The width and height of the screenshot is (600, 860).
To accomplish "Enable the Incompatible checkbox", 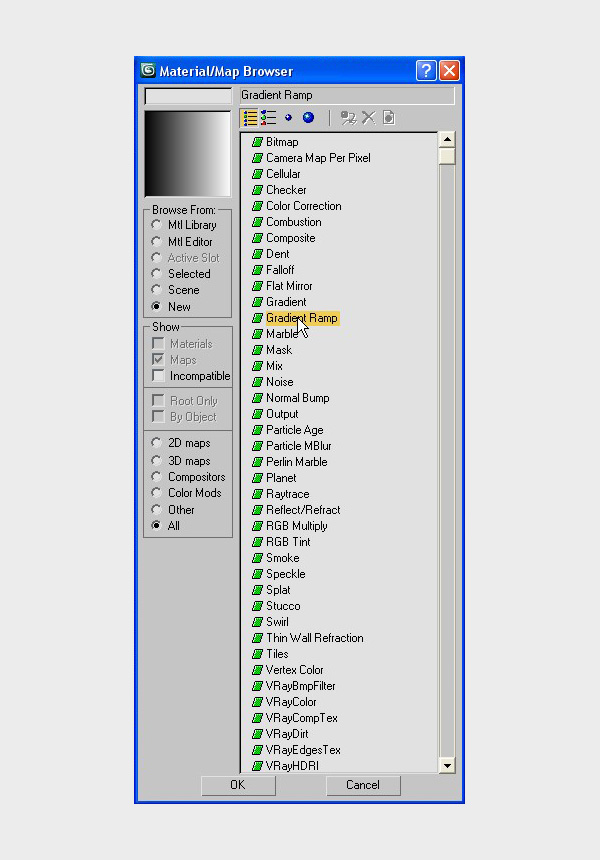I will pyautogui.click(x=158, y=376).
